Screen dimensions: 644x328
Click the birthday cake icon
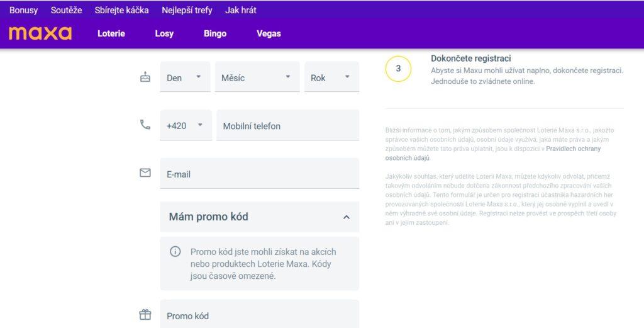(x=145, y=77)
